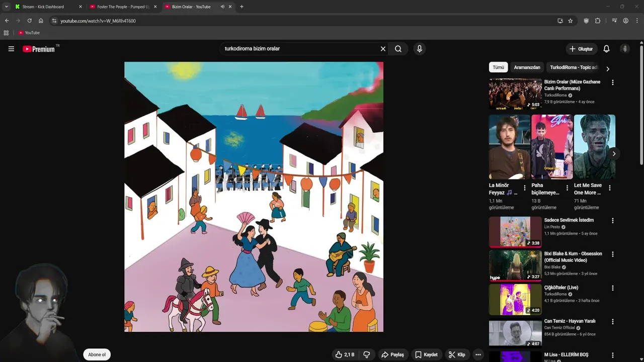Open options for La Minör Feyyaz short

(x=525, y=188)
